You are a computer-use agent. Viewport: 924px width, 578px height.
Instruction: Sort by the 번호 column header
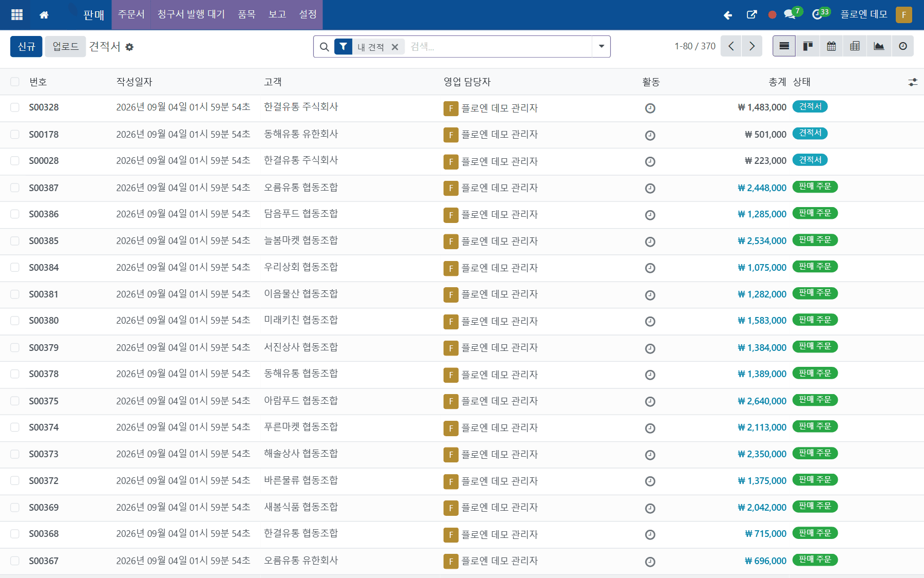click(x=38, y=82)
